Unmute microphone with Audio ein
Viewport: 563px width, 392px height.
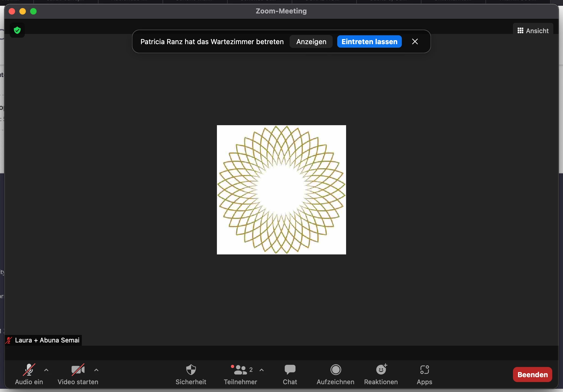click(29, 374)
